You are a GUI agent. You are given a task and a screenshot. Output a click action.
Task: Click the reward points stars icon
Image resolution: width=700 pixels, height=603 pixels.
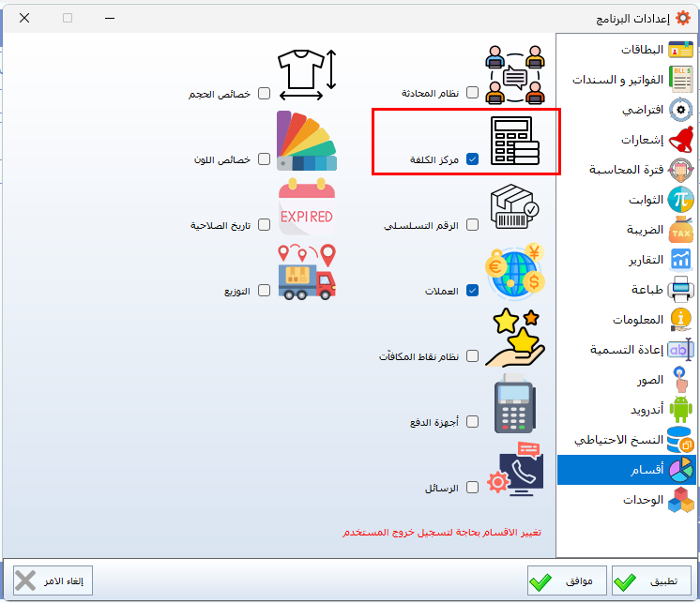click(x=515, y=339)
